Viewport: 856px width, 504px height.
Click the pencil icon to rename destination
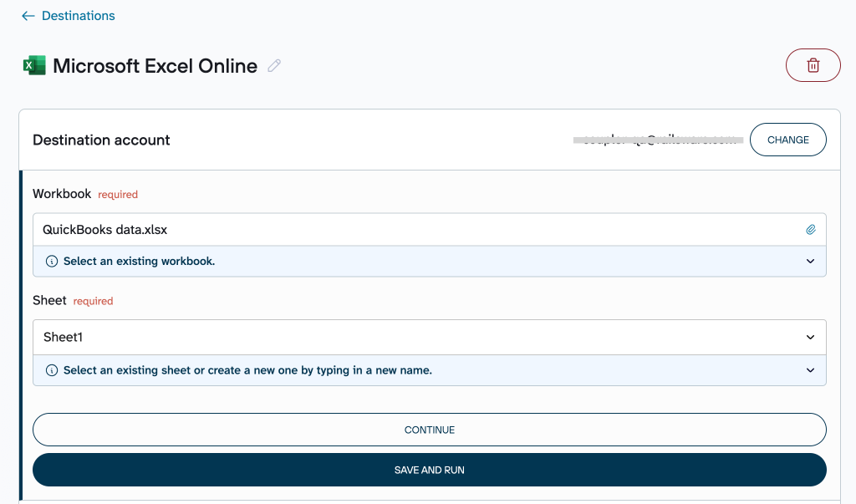pyautogui.click(x=274, y=66)
